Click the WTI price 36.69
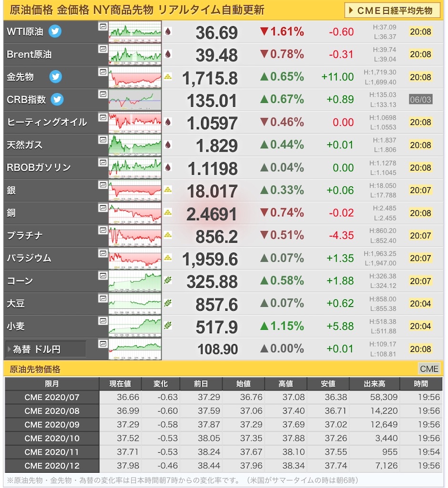The width and height of the screenshot is (448, 488). (x=216, y=32)
